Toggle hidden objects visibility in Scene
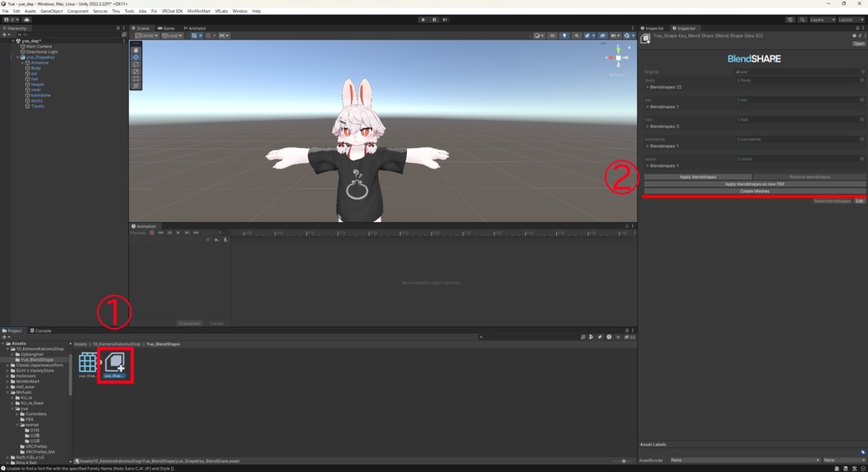The image size is (868, 472). (603, 36)
